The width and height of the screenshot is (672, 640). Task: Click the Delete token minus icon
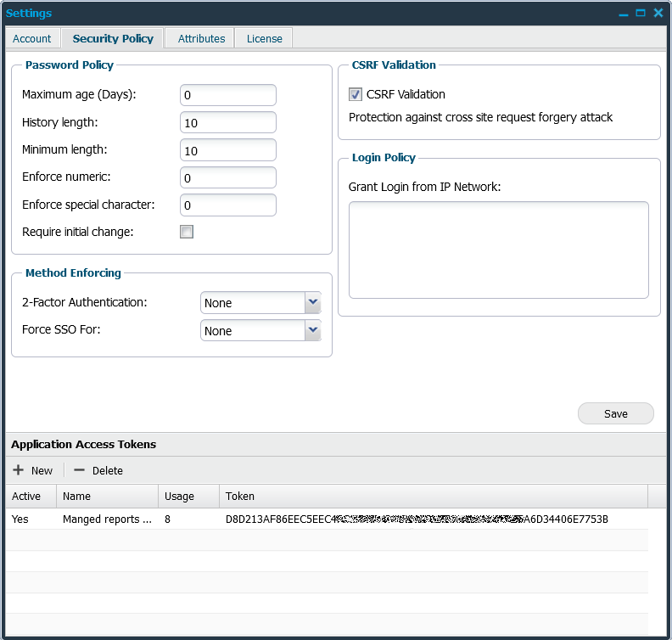pos(79,470)
